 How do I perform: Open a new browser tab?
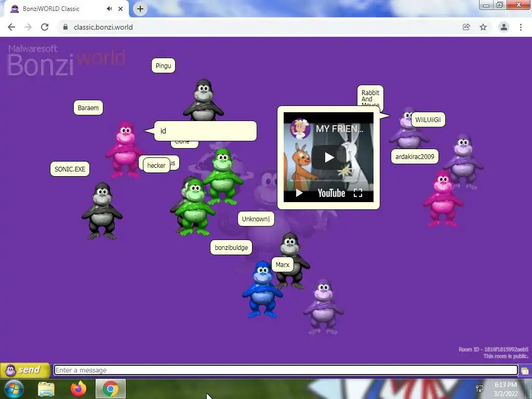point(140,9)
